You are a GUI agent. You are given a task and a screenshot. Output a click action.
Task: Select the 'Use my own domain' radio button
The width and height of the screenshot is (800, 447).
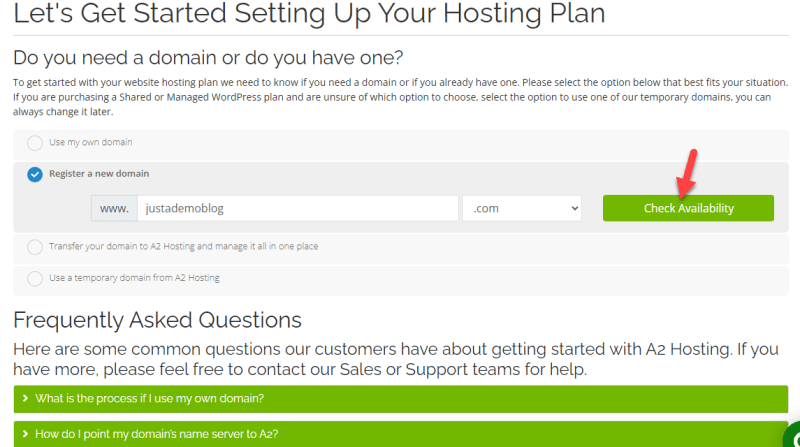pyautogui.click(x=35, y=143)
